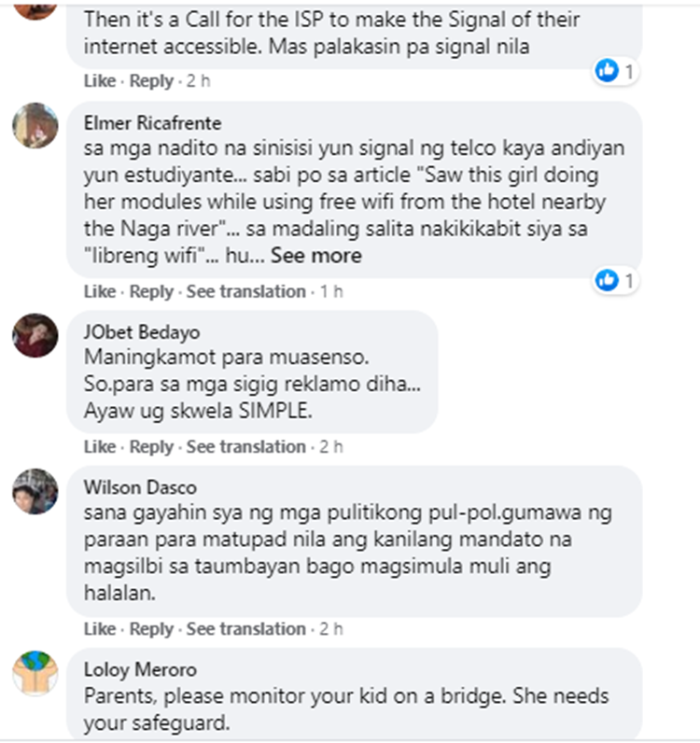Screen dimensions: 700x743
Task: Reply to Elmer Ricafrente's comment
Action: tap(151, 291)
